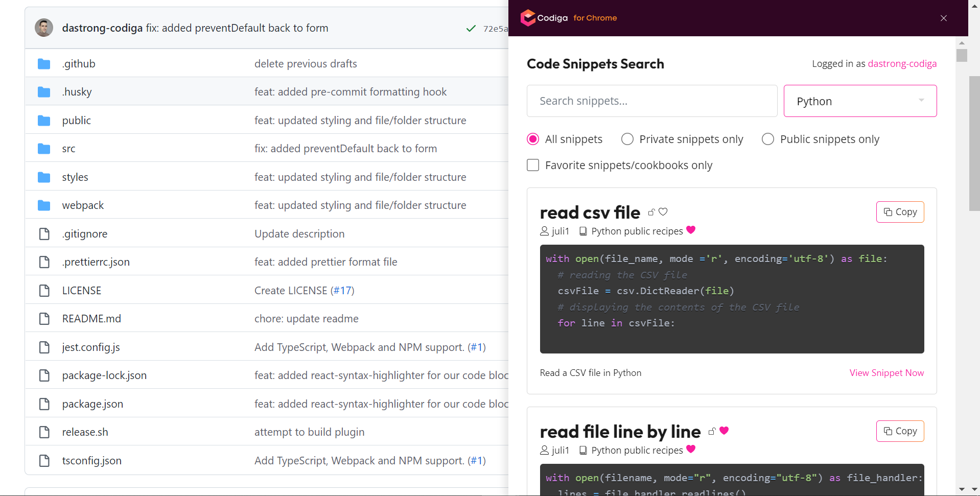Click lock icon beside read file line by line
This screenshot has height=496, width=980.
(x=712, y=431)
